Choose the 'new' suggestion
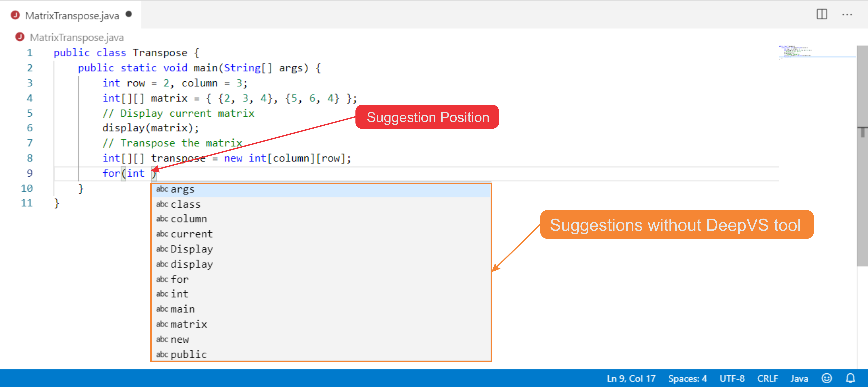The image size is (868, 387). 321,340
